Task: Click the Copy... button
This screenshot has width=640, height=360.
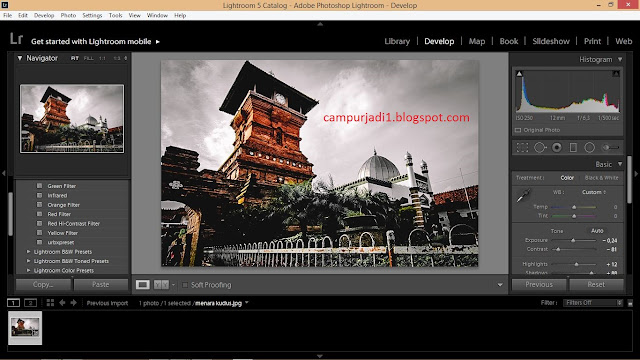Action: 43,284
